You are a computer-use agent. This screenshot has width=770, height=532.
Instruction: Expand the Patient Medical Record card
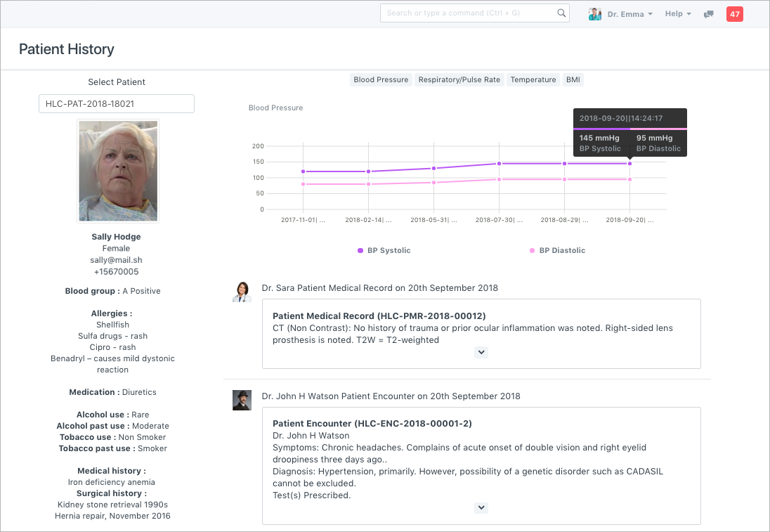[481, 353]
